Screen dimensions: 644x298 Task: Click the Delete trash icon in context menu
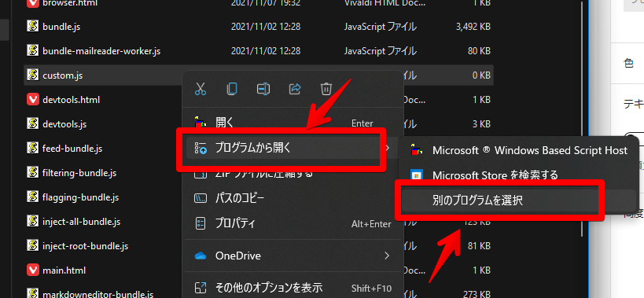pyautogui.click(x=326, y=89)
